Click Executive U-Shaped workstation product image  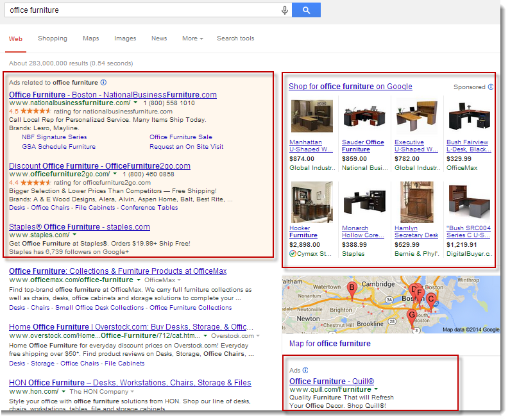[x=416, y=116]
